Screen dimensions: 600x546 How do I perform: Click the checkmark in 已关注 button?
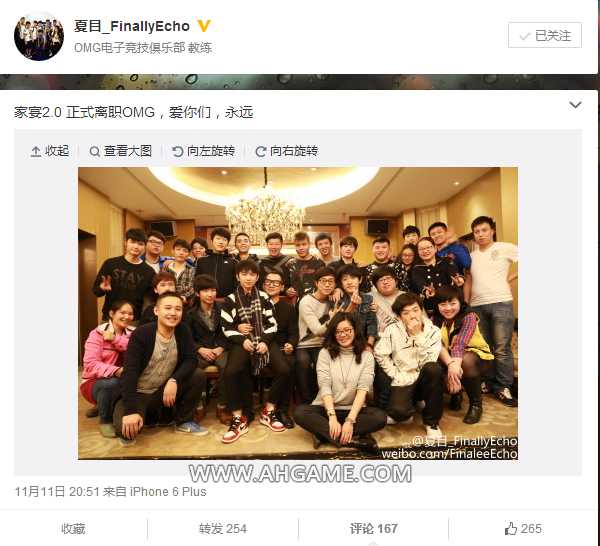tap(524, 36)
